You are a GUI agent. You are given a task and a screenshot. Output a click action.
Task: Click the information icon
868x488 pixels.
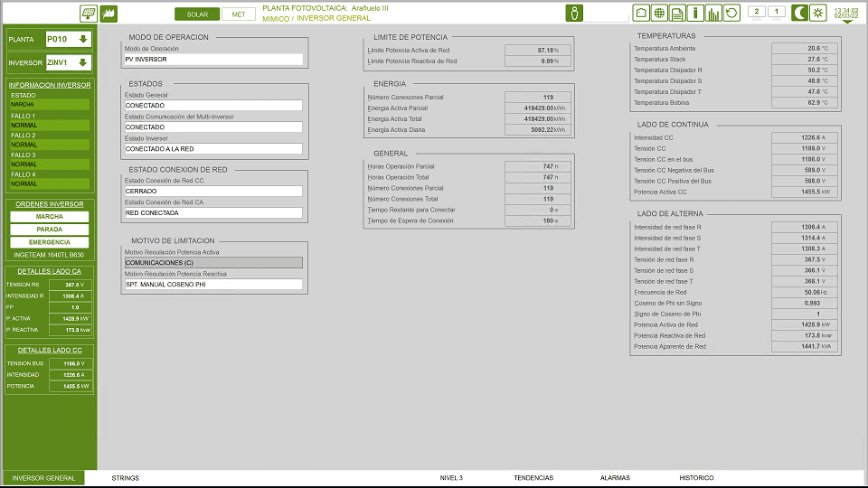695,13
